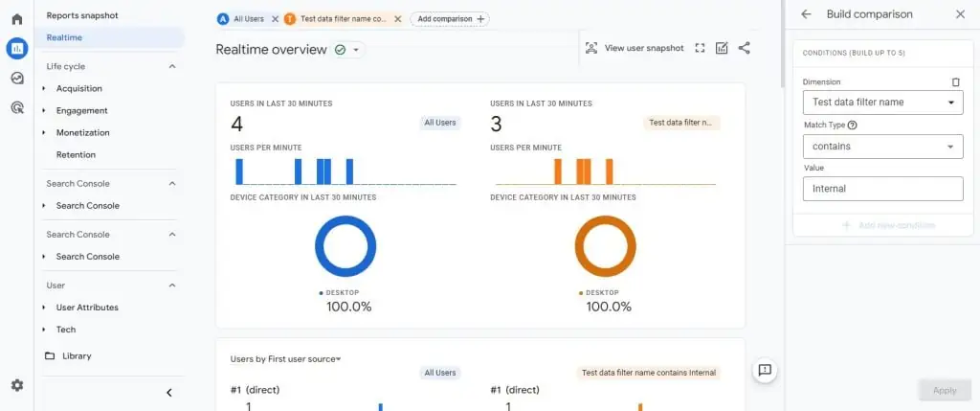This screenshot has height=411, width=980.
Task: Click the Test data filter n... label
Action: (681, 123)
